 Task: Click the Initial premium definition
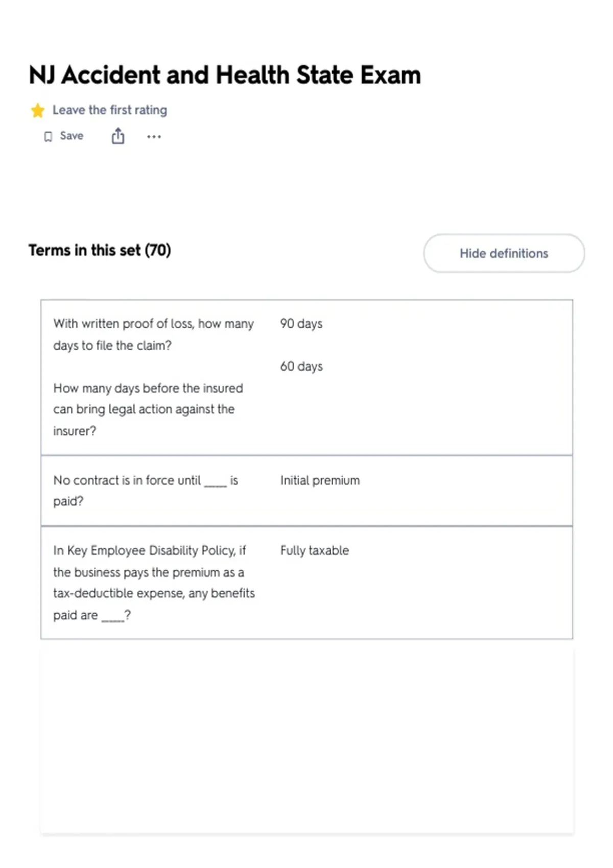pos(320,480)
